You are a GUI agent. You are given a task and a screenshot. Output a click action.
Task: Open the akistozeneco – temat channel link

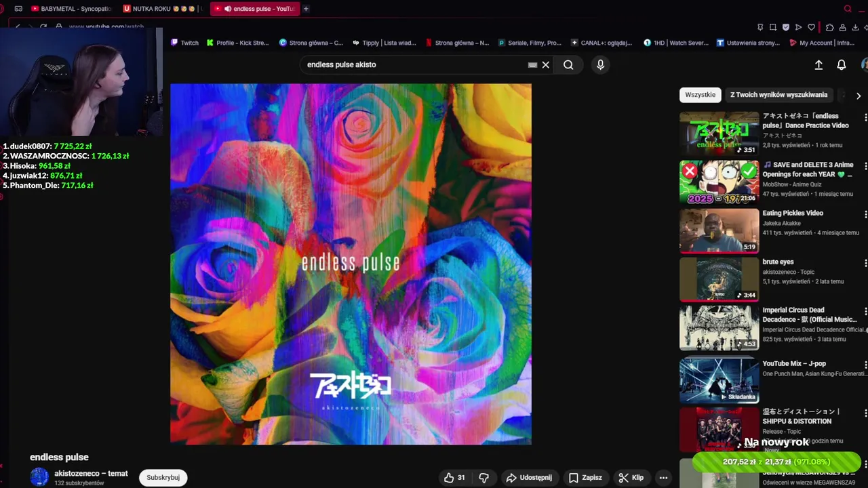91,474
